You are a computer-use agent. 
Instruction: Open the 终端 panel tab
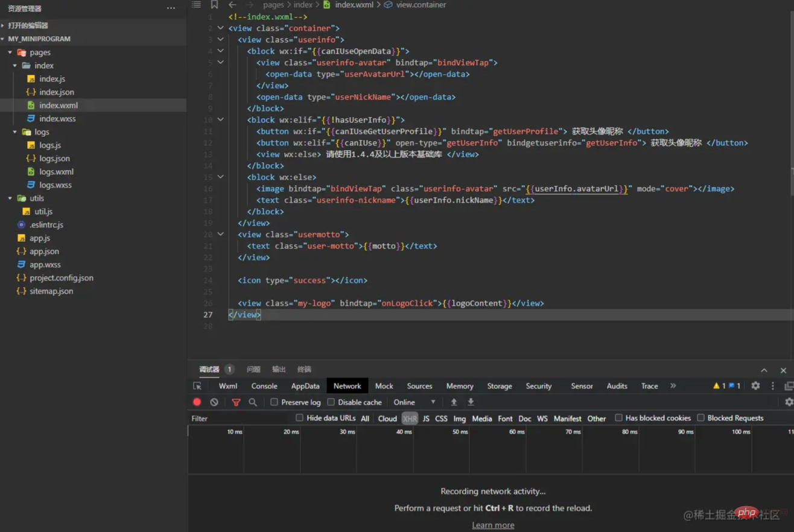[304, 370]
